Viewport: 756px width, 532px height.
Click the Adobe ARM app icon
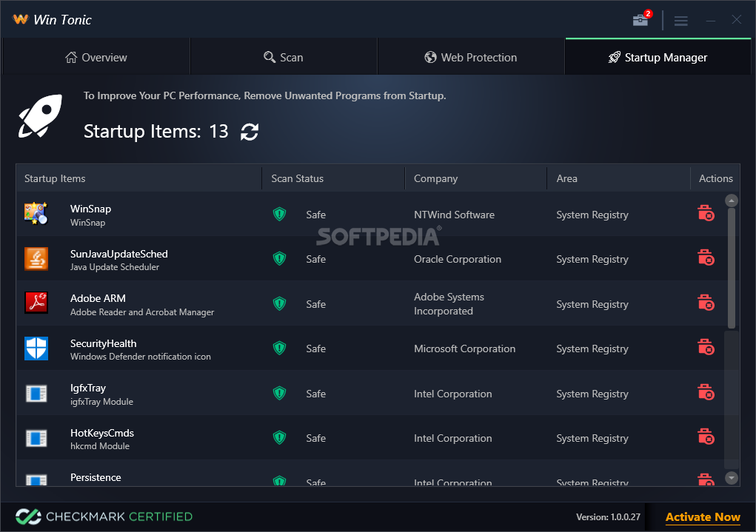point(36,303)
